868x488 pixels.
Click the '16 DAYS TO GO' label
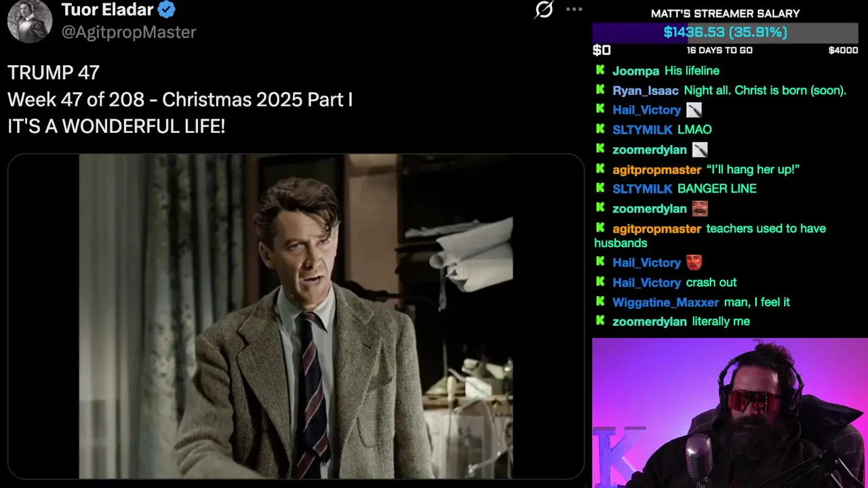(x=719, y=50)
